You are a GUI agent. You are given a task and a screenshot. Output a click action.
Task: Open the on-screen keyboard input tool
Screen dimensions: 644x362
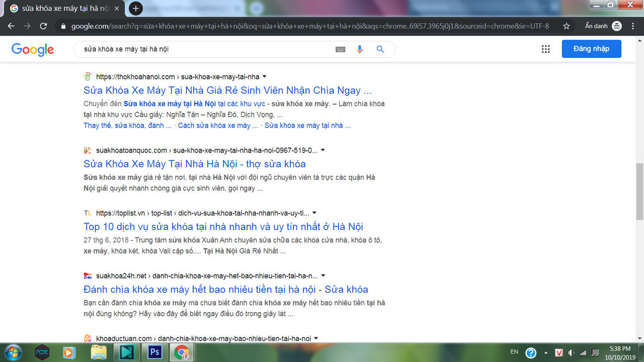[340, 49]
